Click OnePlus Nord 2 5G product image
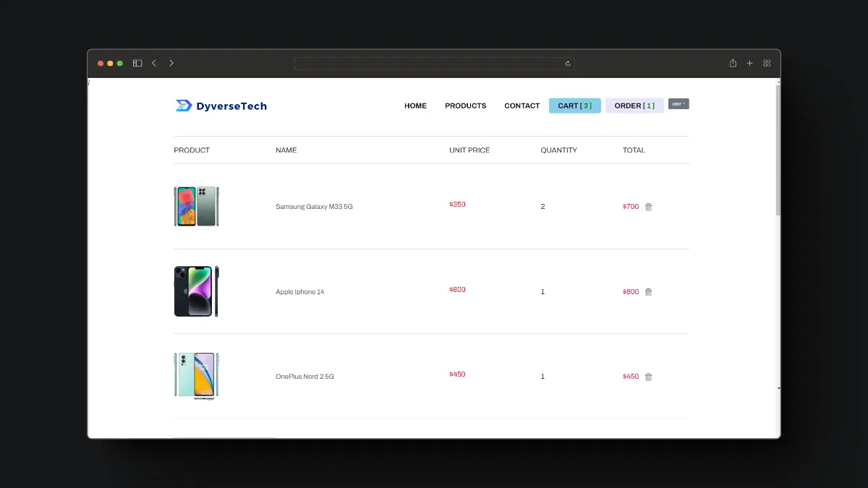Image resolution: width=868 pixels, height=488 pixels. pyautogui.click(x=196, y=376)
